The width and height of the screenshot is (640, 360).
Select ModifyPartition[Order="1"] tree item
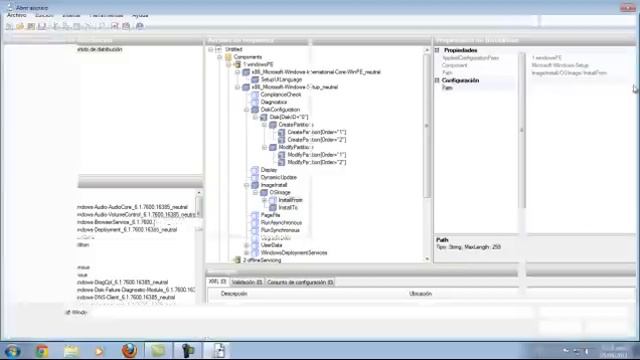point(317,155)
